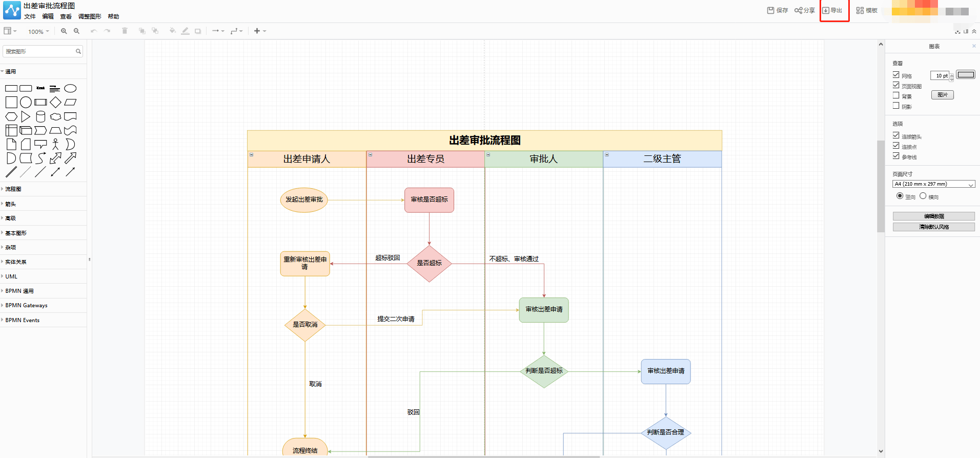Select the parallelogram shape in the palette
The width and height of the screenshot is (980, 458).
(70, 102)
